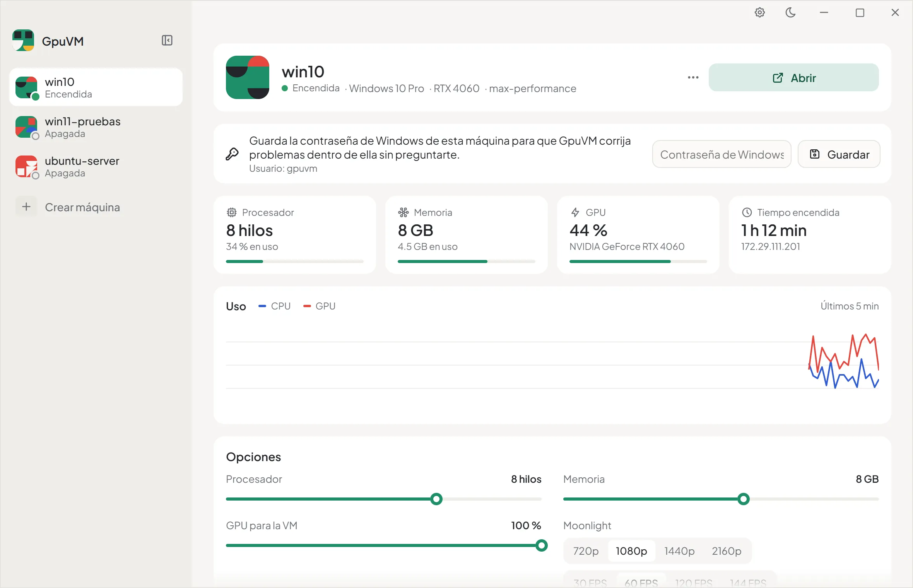Click the Memoria slider handle
The width and height of the screenshot is (913, 588).
(743, 499)
